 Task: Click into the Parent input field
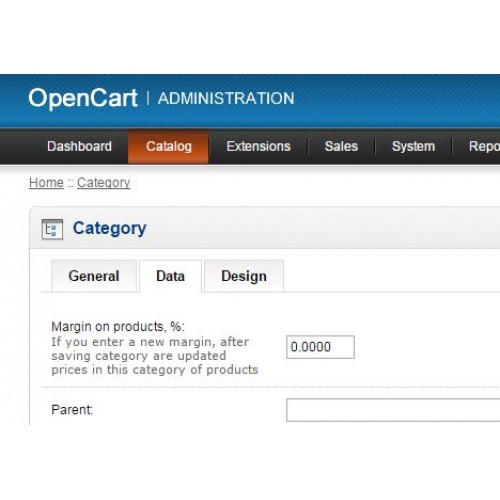[393, 410]
